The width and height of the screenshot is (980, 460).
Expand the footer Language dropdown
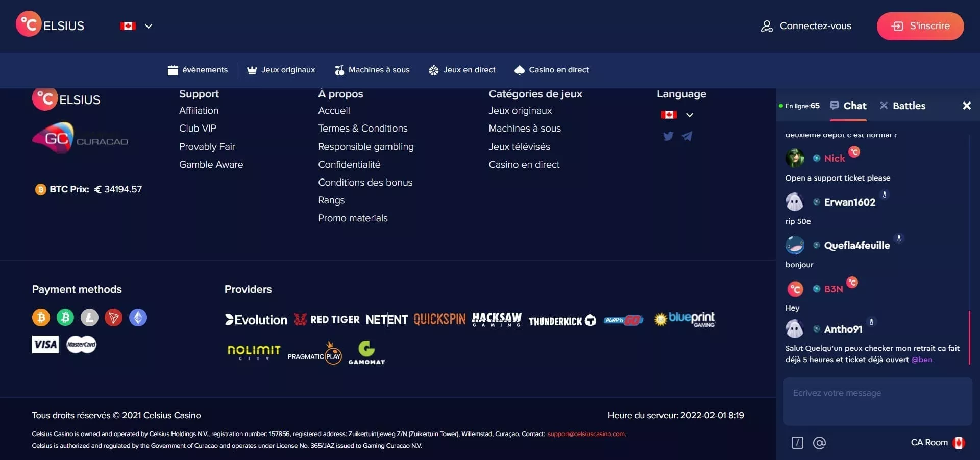(677, 115)
